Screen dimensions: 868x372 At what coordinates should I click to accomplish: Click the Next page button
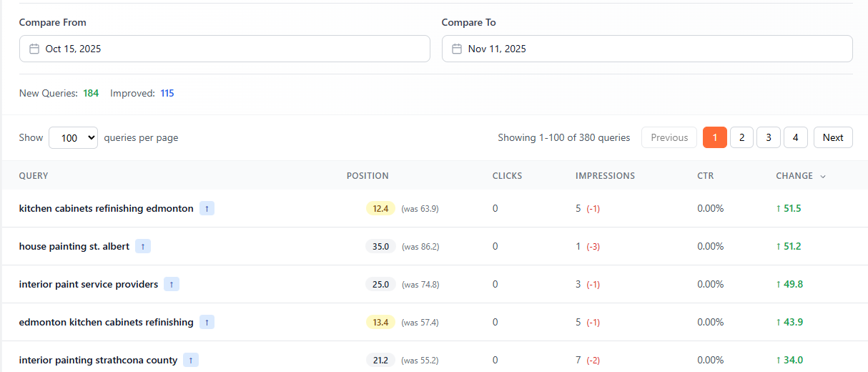(833, 137)
